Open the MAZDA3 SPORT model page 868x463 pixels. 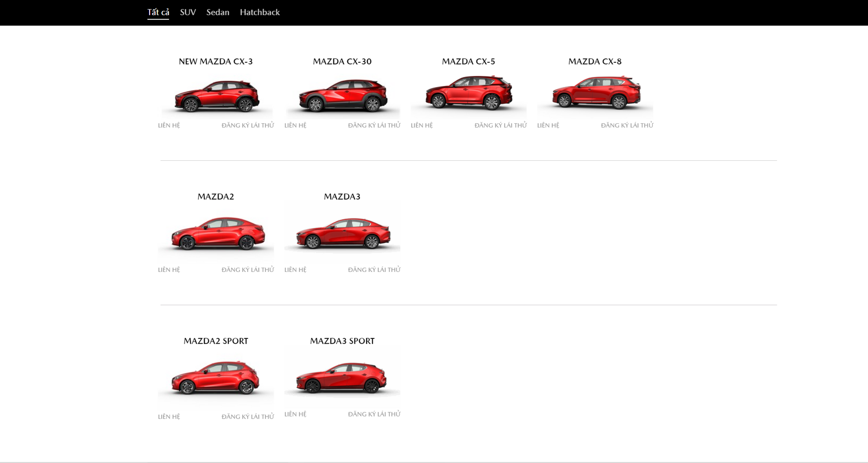pos(342,341)
